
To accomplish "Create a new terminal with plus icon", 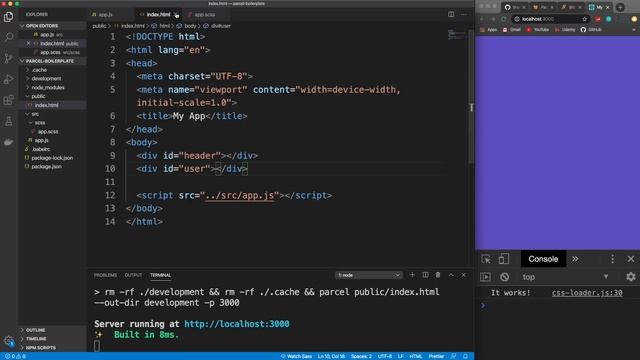I will click(412, 275).
